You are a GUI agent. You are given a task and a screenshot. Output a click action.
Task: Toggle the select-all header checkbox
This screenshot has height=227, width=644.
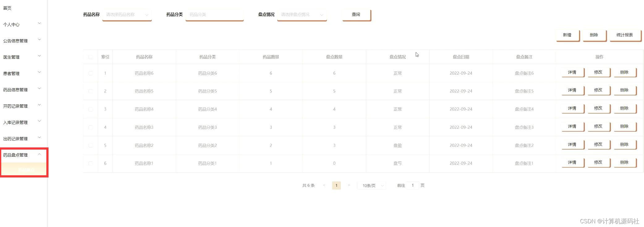(91, 57)
